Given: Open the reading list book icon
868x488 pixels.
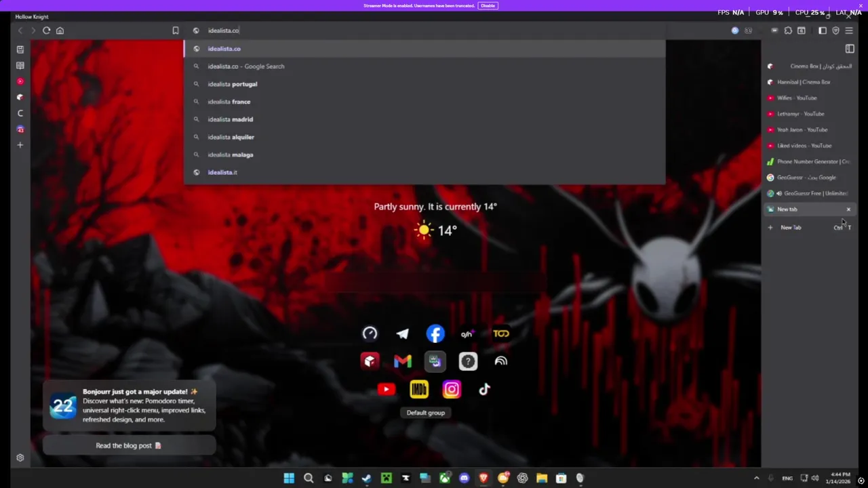Looking at the screenshot, I should coord(20,66).
